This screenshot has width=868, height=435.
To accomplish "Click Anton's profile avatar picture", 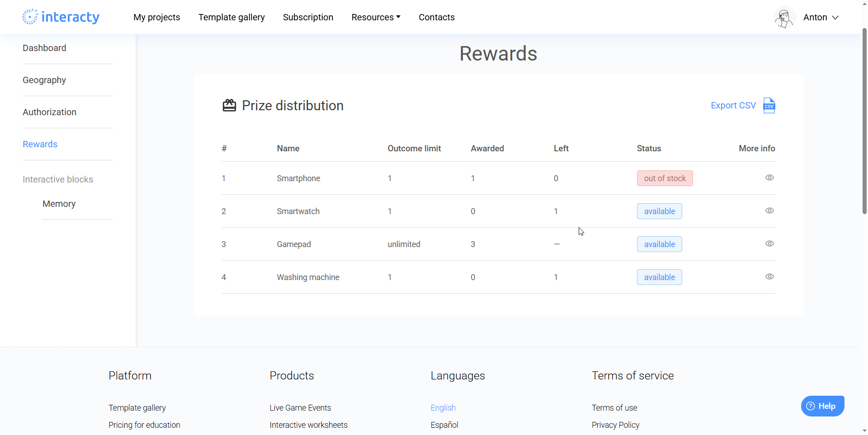I will [784, 18].
